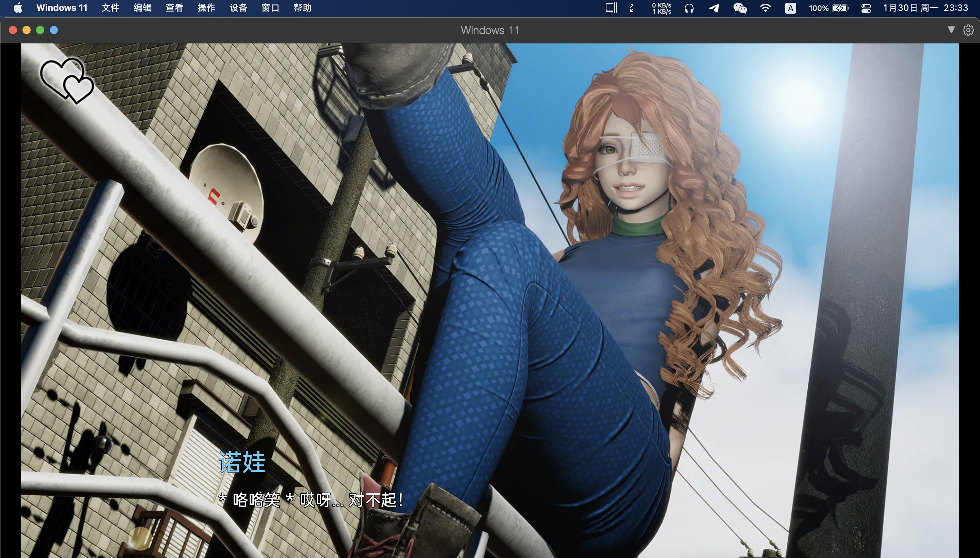Click the WeChat status icon
This screenshot has height=558, width=980.
coord(740,8)
